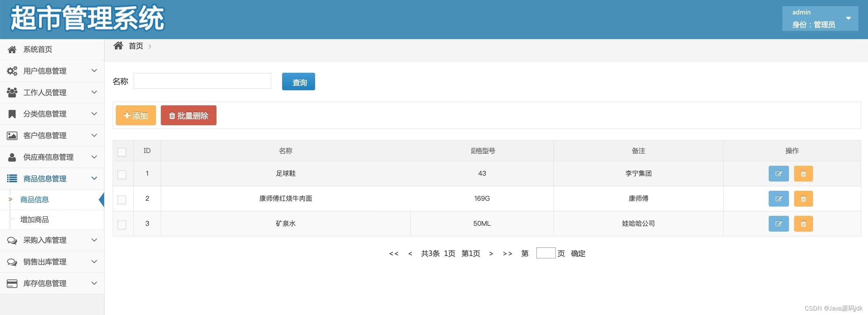The image size is (868, 315).
Task: Check the box for row ID 2
Action: pos(122,200)
